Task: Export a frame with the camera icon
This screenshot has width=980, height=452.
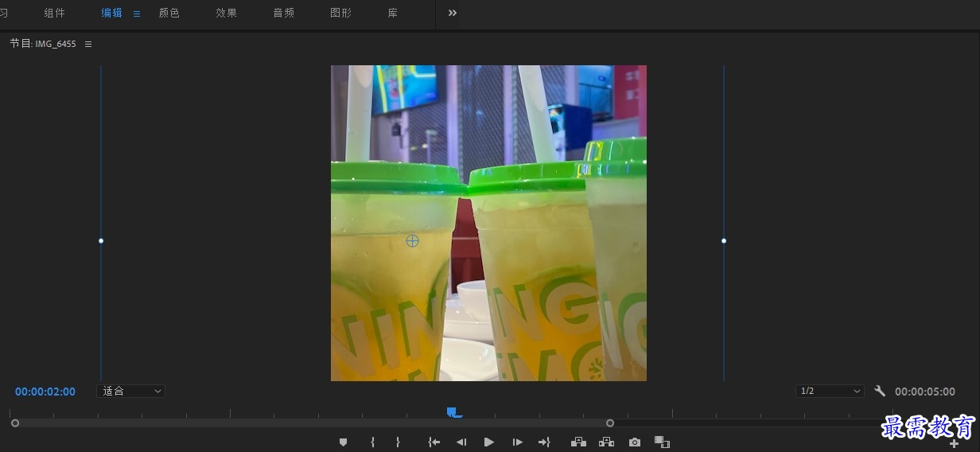Action: (x=634, y=442)
